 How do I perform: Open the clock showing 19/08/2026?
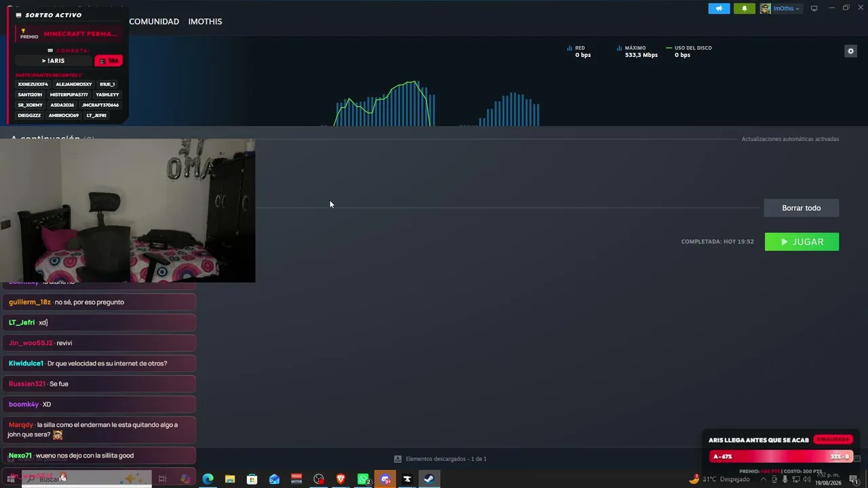pyautogui.click(x=829, y=479)
